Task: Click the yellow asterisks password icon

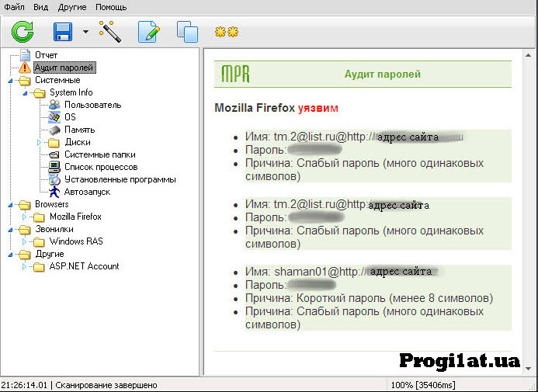Action: coord(227,32)
